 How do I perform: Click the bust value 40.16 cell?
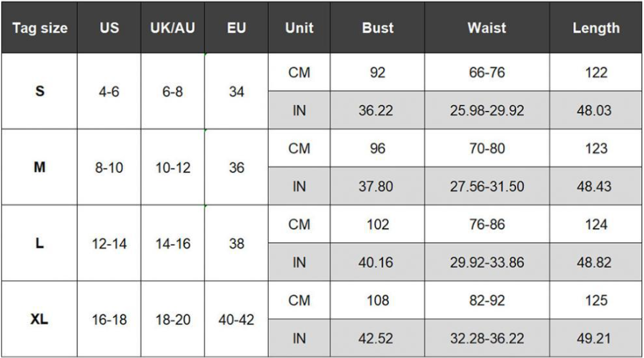point(377,262)
